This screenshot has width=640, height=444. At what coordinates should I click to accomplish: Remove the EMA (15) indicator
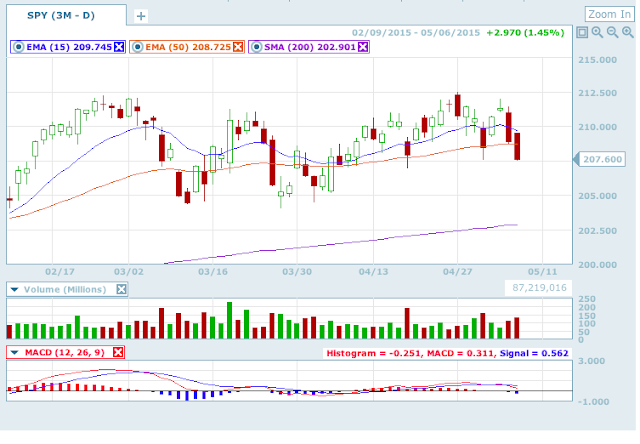coord(119,47)
